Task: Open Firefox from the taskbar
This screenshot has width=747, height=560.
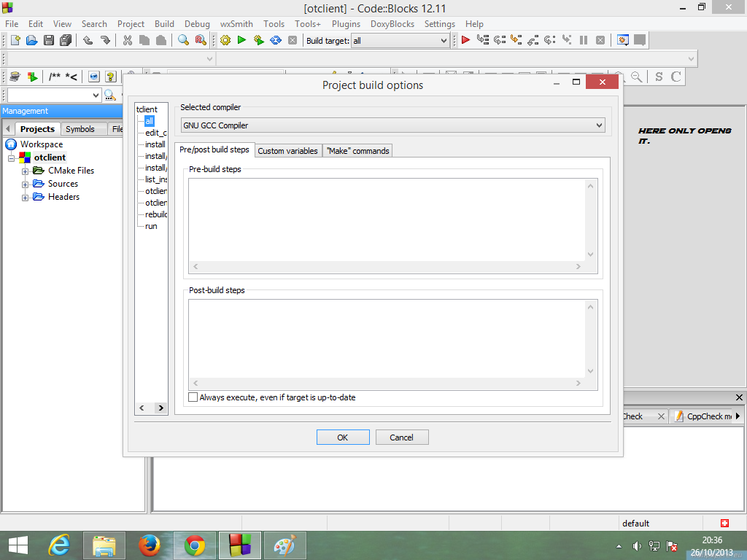Action: coord(150,545)
